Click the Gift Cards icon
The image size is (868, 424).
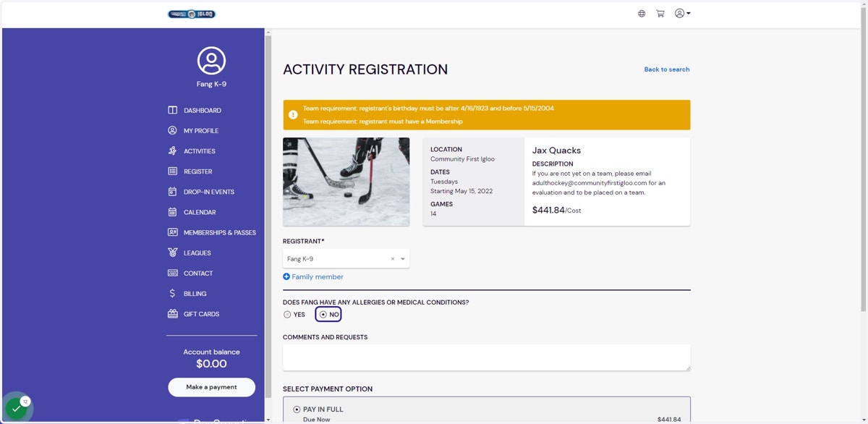tap(172, 314)
